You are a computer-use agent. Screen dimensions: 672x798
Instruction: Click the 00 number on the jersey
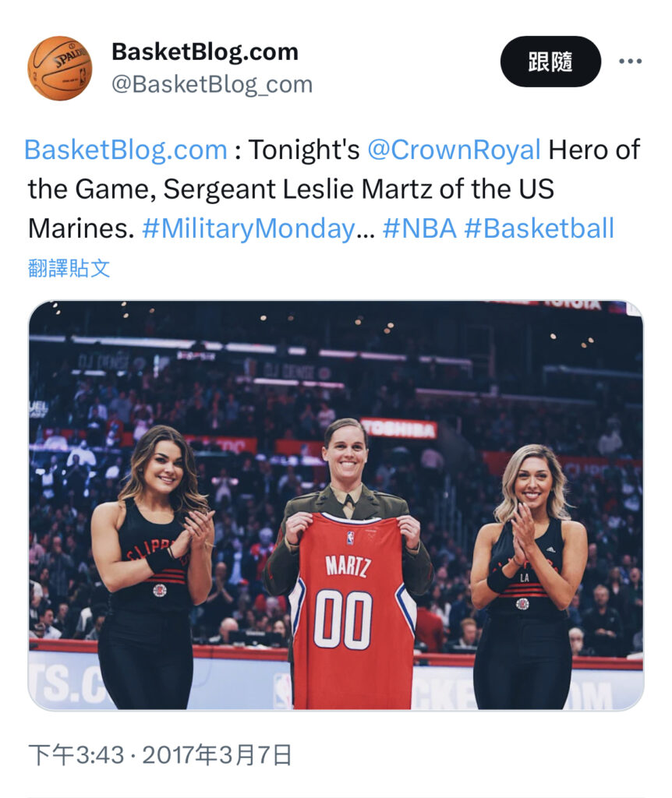[x=343, y=619]
